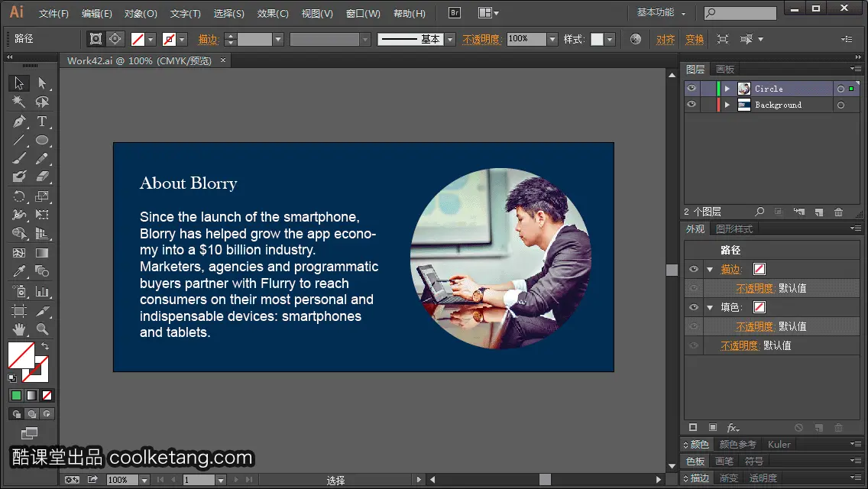Select the Hand tool
The image size is (868, 489).
[x=19, y=329]
